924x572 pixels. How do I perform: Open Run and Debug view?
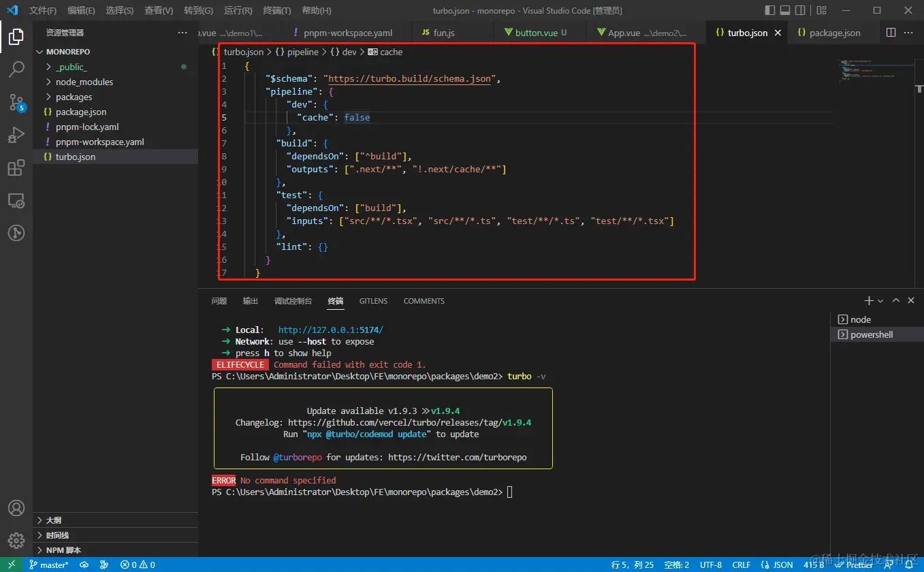[16, 135]
